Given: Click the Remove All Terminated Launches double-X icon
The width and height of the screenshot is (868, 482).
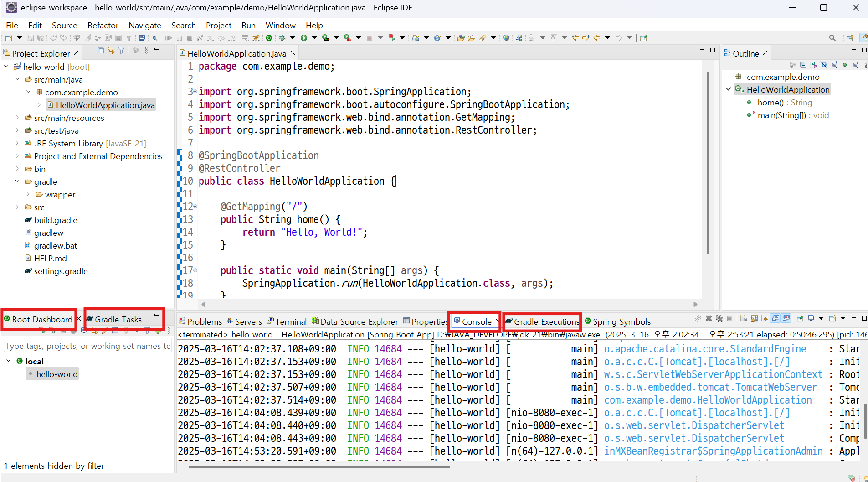Looking at the screenshot, I should [719, 318].
